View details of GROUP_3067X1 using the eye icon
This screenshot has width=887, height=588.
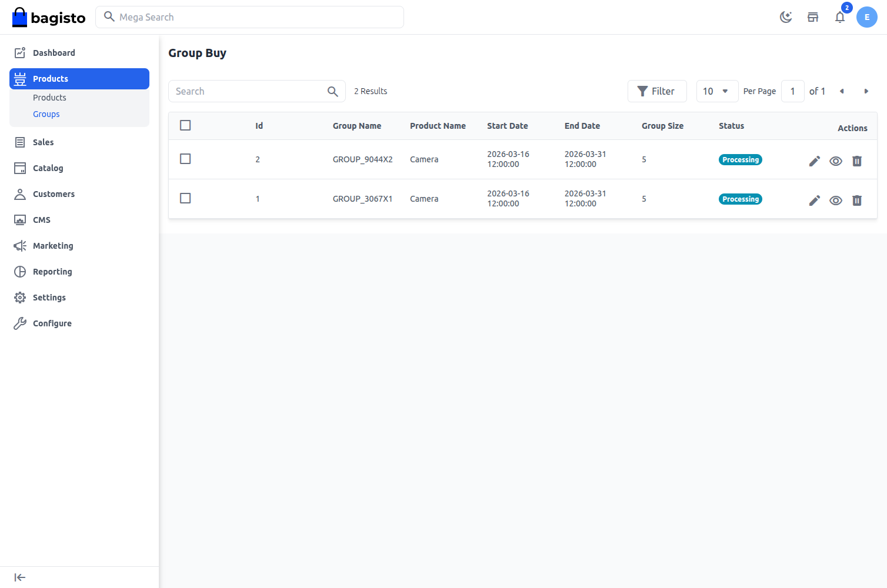[x=836, y=200]
